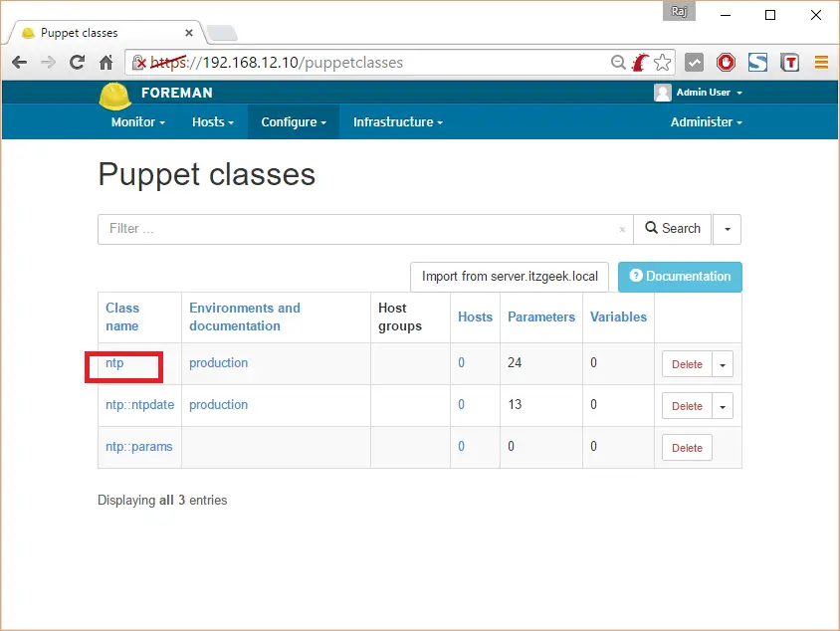Expand the Delete dropdown for ntp::ntpdate row
The image size is (840, 631).
pyautogui.click(x=723, y=406)
